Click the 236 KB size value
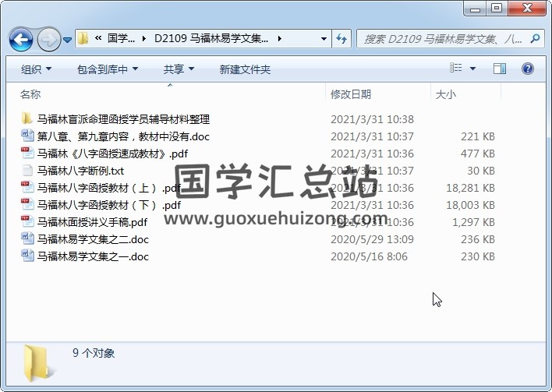The height and width of the screenshot is (392, 552). click(x=478, y=239)
